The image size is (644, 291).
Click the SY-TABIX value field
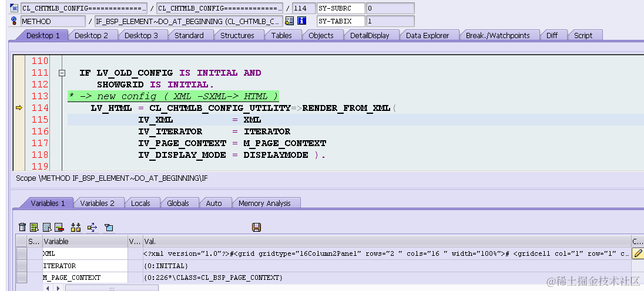(390, 21)
